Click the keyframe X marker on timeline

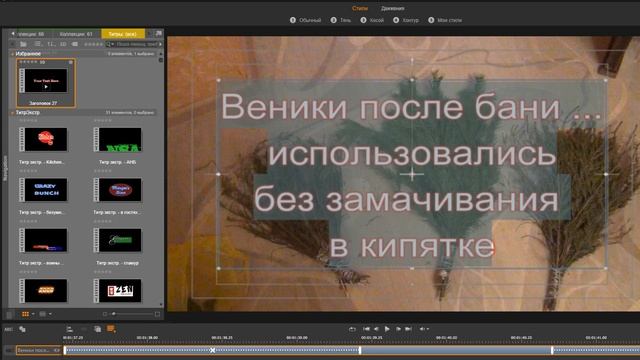click(x=212, y=350)
